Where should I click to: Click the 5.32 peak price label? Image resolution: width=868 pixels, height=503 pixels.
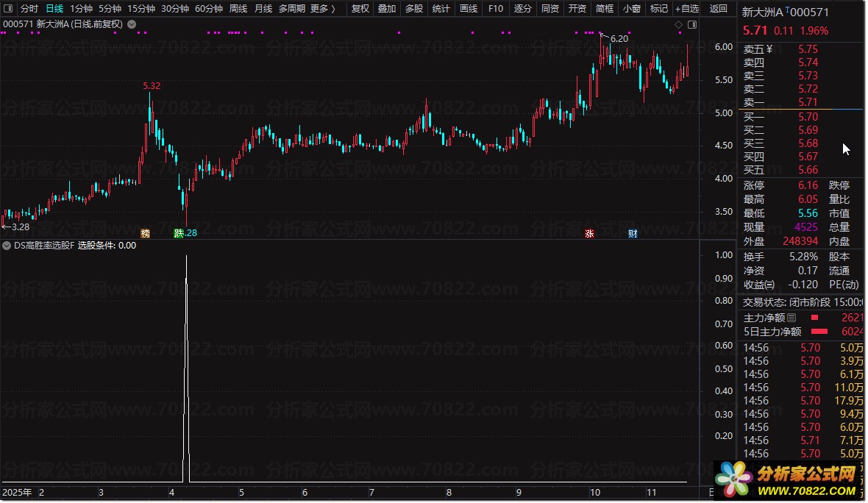click(x=151, y=86)
